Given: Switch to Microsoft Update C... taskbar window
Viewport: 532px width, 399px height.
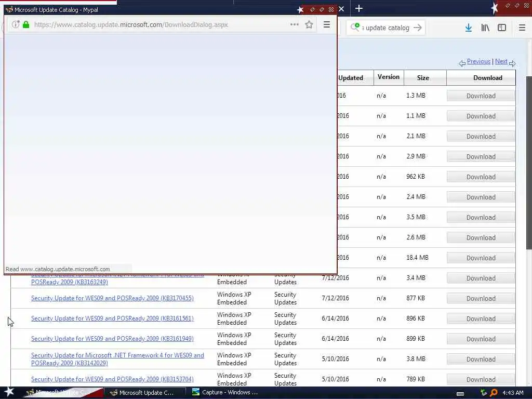Looking at the screenshot, I should [145, 393].
